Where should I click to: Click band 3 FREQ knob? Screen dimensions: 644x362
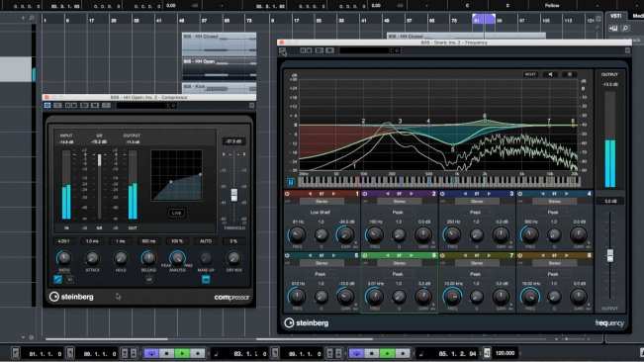pos(452,235)
